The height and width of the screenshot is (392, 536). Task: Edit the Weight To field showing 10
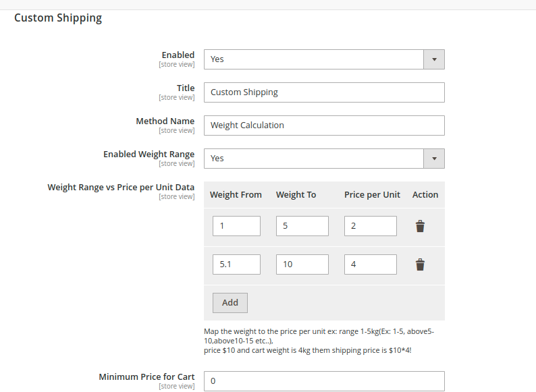coord(302,264)
